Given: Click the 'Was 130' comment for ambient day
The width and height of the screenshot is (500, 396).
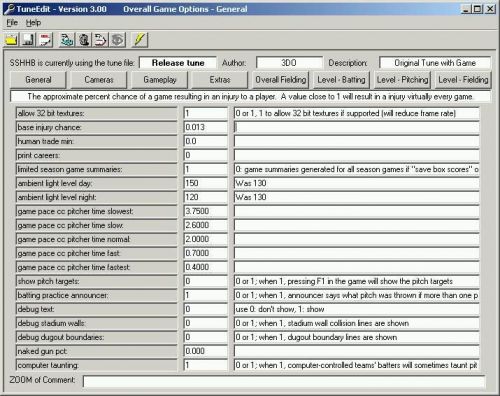Looking at the screenshot, I should point(357,183).
